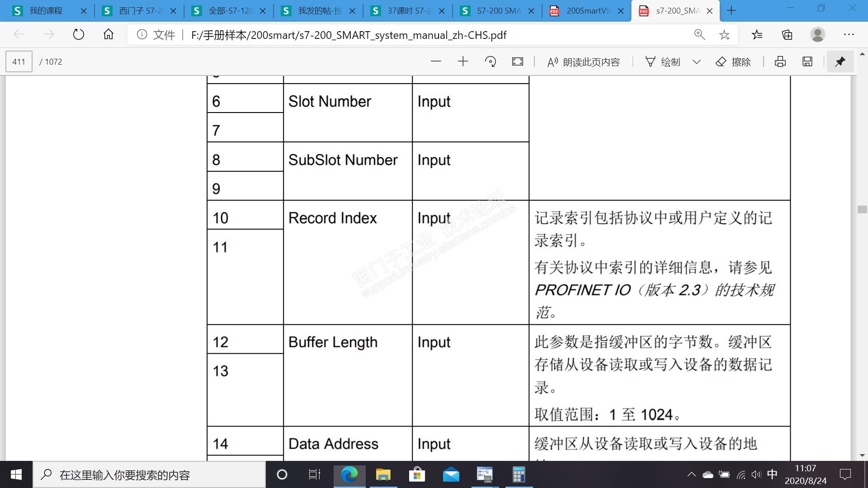The height and width of the screenshot is (488, 868).
Task: Print the PDF document
Action: click(780, 62)
